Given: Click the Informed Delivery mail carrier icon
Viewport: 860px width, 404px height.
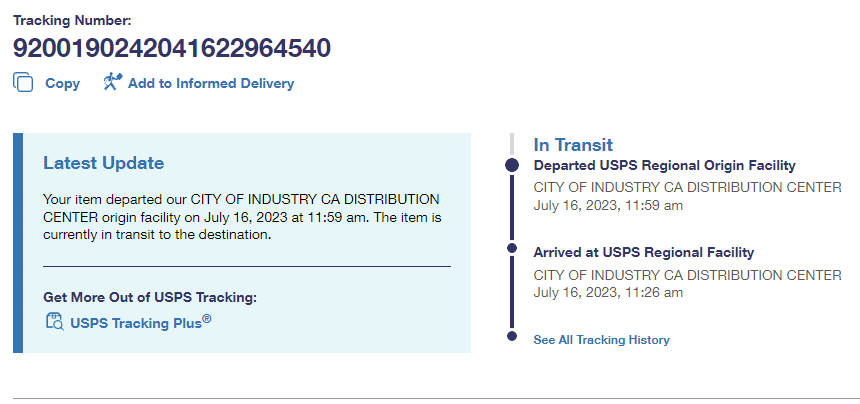Looking at the screenshot, I should pyautogui.click(x=112, y=82).
